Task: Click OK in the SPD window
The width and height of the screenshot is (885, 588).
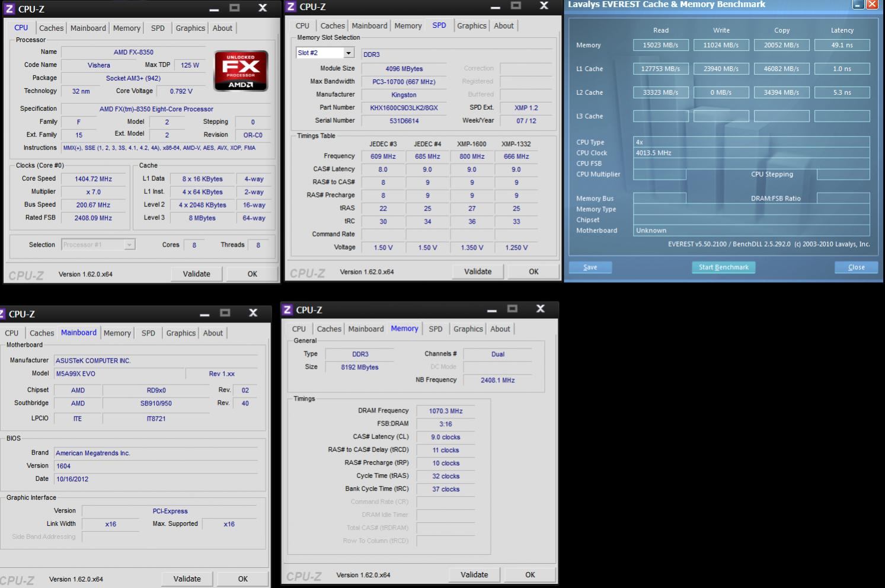Action: (x=533, y=271)
